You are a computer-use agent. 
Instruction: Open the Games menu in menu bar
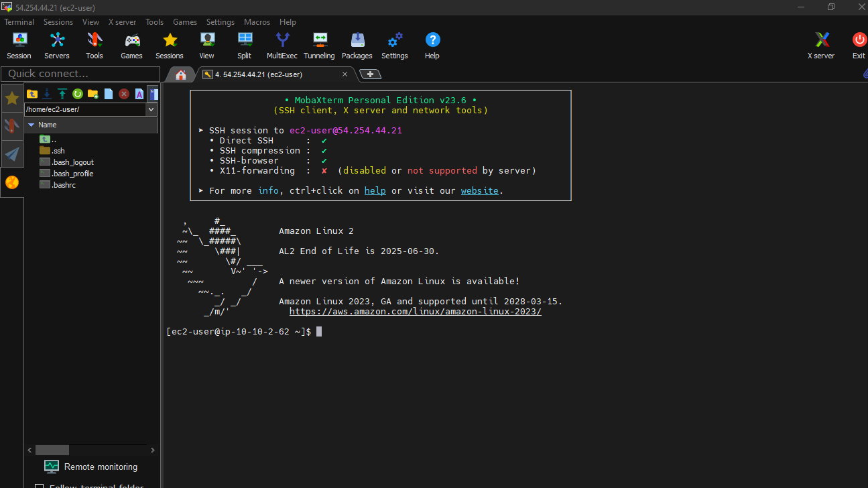185,22
